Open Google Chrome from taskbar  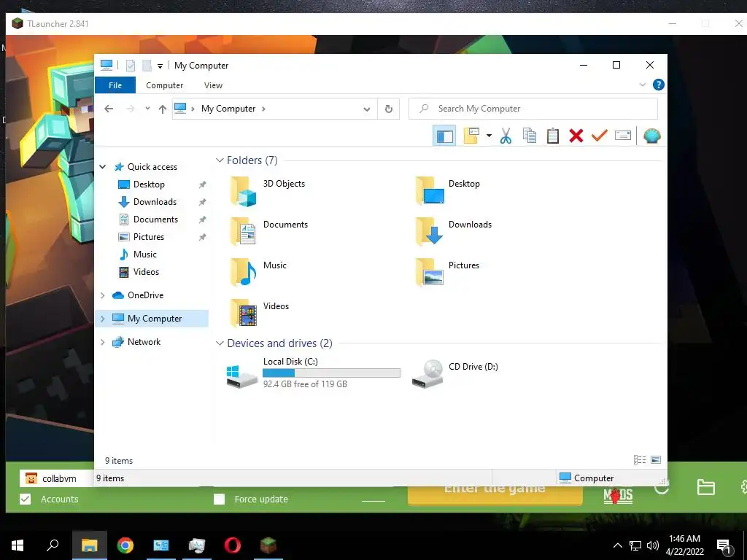click(x=125, y=545)
